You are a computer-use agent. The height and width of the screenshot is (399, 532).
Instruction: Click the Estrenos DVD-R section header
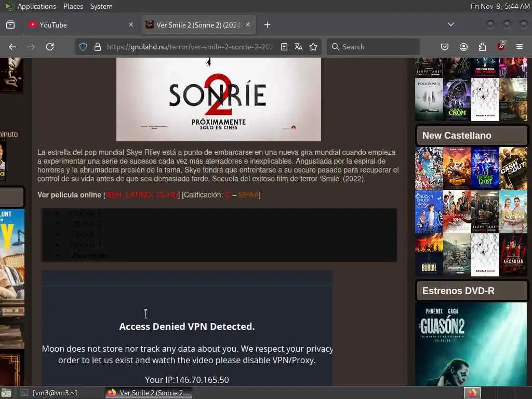click(x=472, y=291)
